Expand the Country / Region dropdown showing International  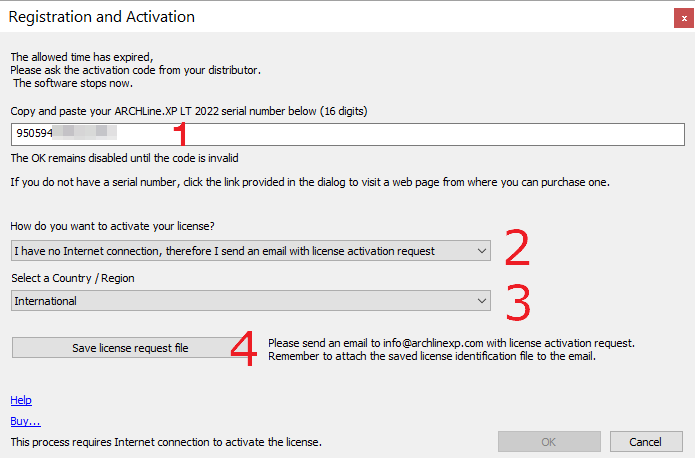(x=250, y=300)
